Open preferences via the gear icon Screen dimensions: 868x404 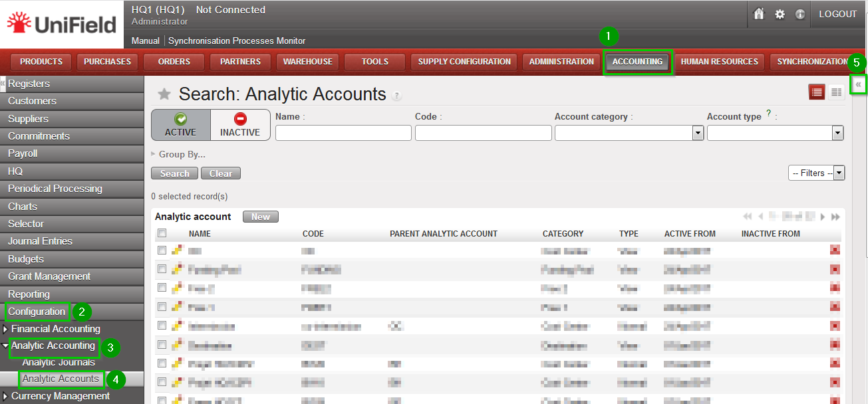pyautogui.click(x=780, y=14)
